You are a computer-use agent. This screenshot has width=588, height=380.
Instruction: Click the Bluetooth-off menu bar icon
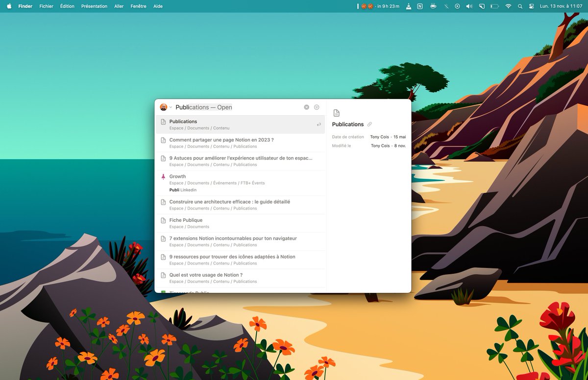(x=446, y=6)
